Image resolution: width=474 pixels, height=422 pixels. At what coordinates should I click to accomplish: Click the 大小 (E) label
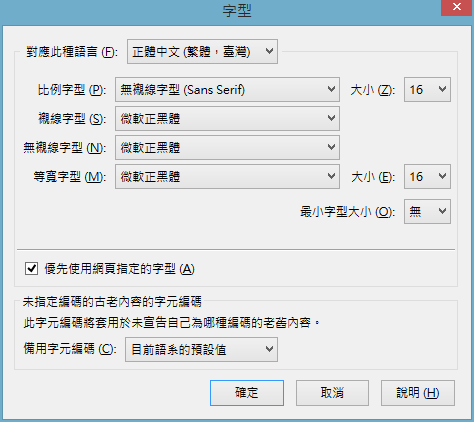tap(373, 177)
